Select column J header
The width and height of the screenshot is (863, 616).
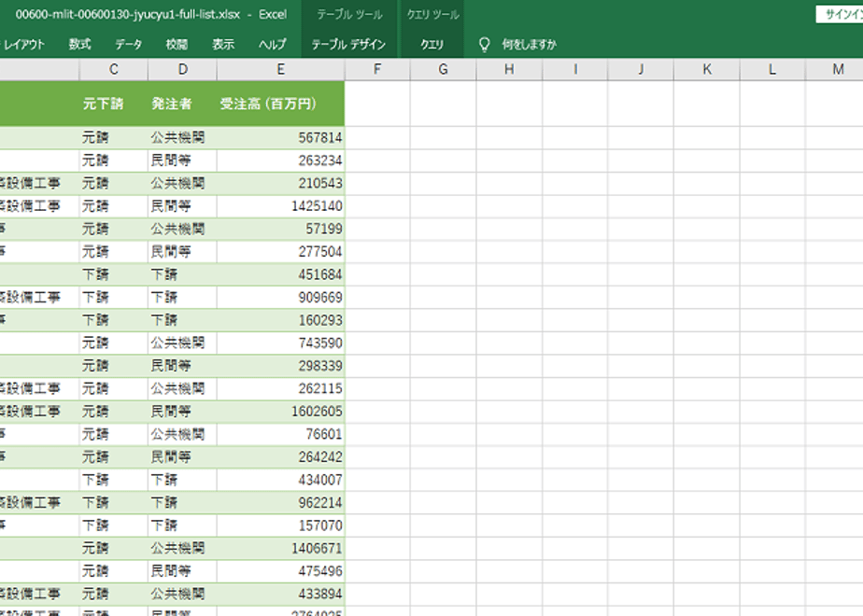click(641, 69)
